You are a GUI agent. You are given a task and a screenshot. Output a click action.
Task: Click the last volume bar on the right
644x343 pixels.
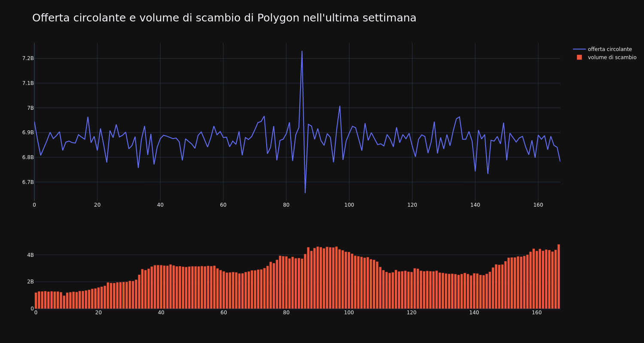pyautogui.click(x=559, y=277)
